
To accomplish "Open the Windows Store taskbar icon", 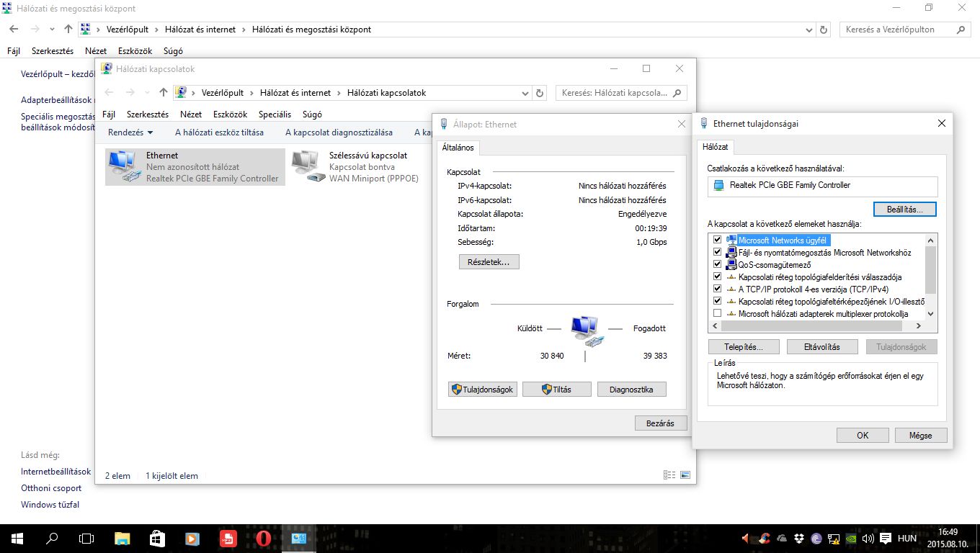I will [157, 538].
